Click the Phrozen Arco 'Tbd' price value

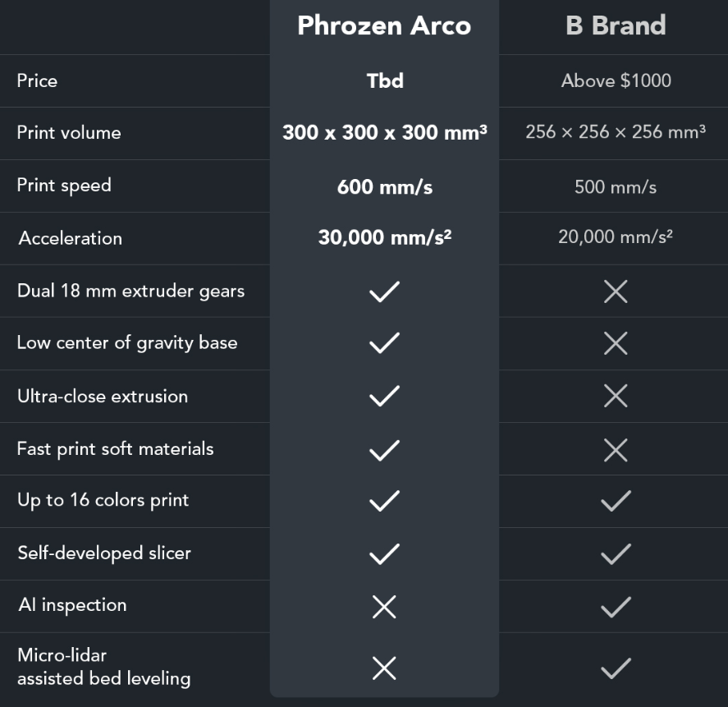[385, 80]
